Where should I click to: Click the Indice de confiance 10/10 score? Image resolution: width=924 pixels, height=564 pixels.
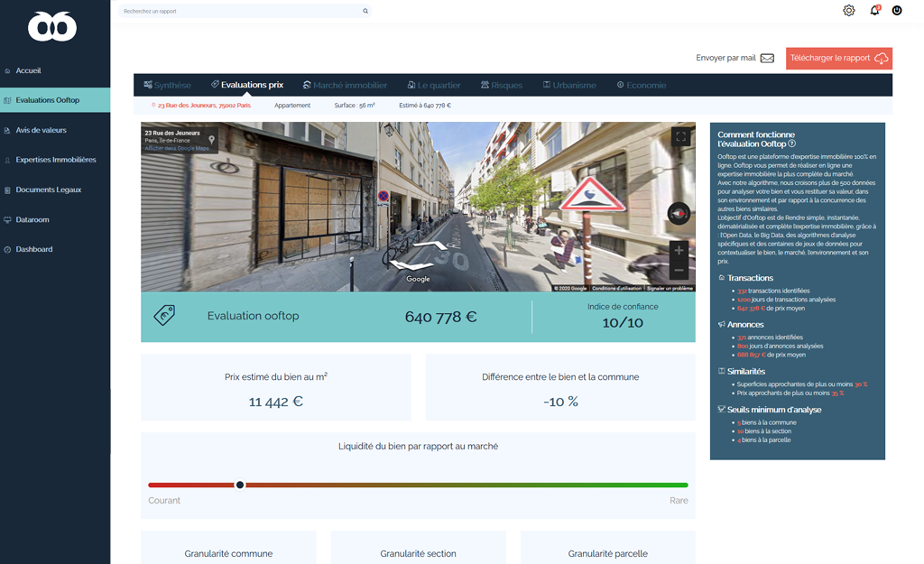coord(623,323)
